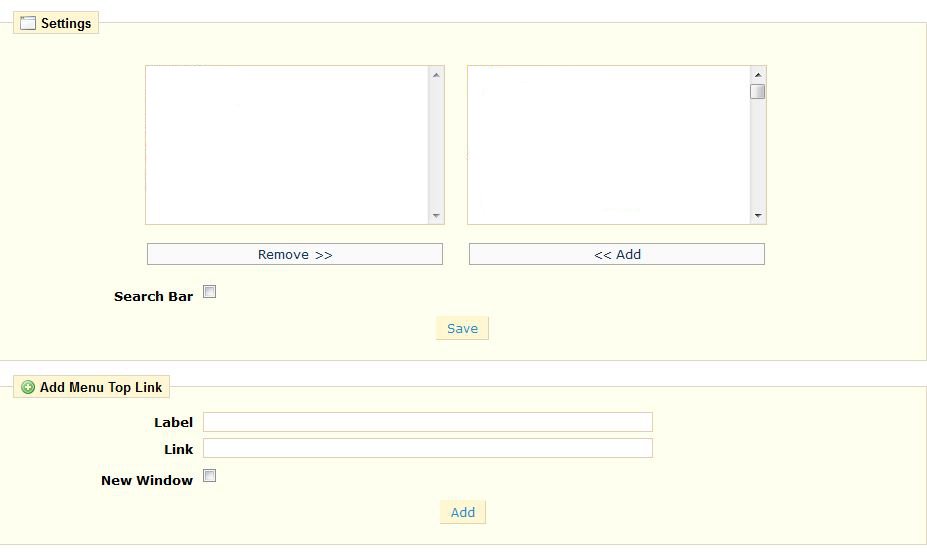Click the green plus Add Menu icon
Viewport: 927px width, 556px height.
[28, 387]
